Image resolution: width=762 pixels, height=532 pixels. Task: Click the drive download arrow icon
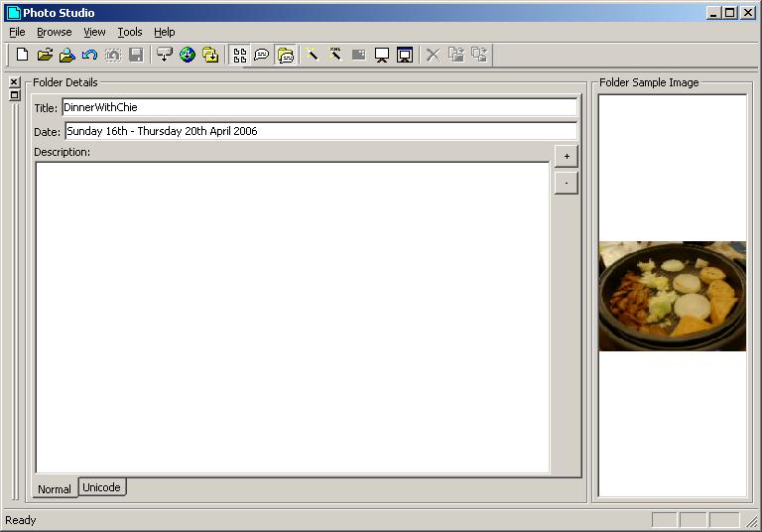pyautogui.click(x=165, y=55)
